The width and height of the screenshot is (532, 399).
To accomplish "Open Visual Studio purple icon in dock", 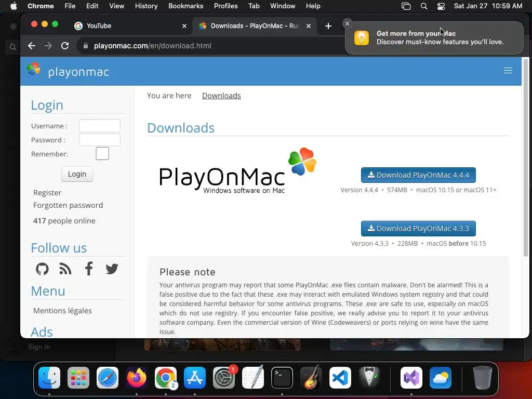I will click(x=411, y=378).
